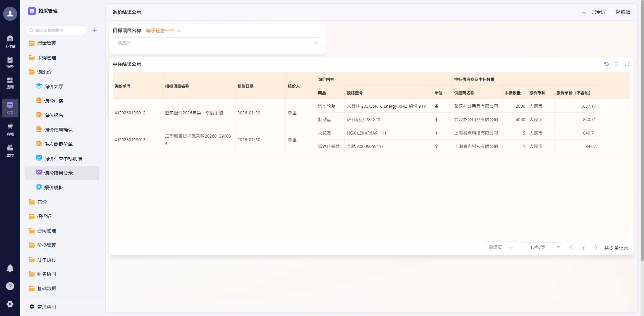This screenshot has width=644, height=316.
Task: Click the plus icon beside search
Action: pyautogui.click(x=95, y=30)
